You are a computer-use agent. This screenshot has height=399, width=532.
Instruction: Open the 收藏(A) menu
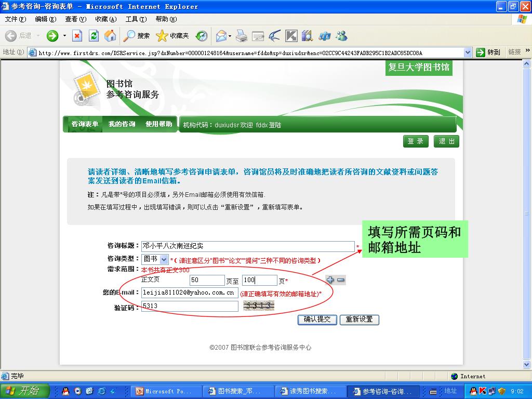(106, 19)
